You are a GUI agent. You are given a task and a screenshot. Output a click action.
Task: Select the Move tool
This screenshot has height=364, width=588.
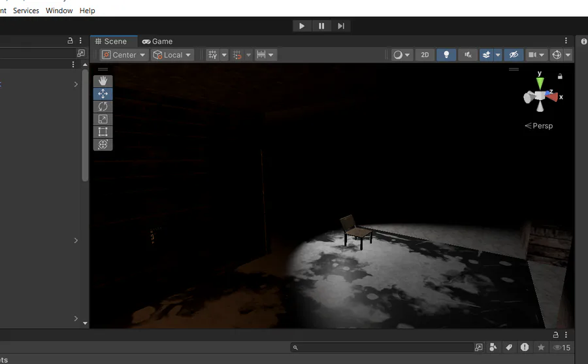pos(103,93)
